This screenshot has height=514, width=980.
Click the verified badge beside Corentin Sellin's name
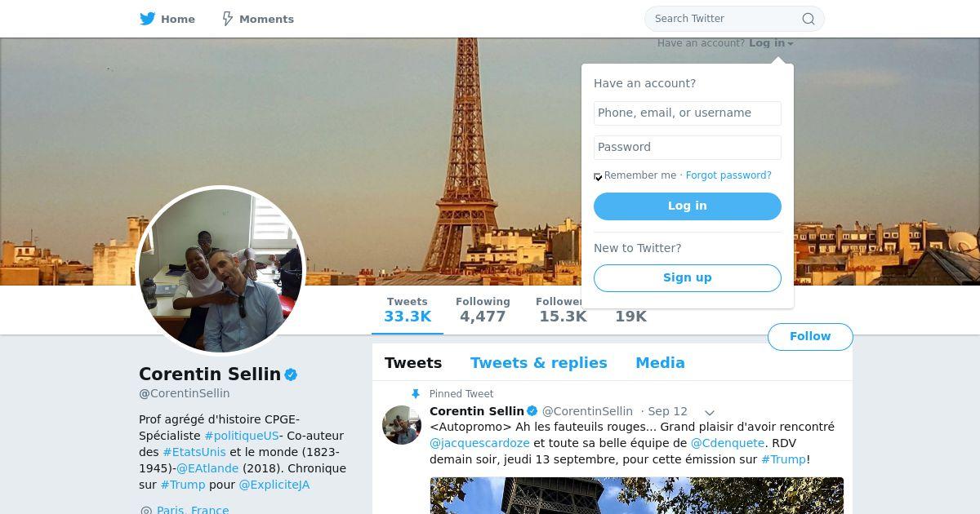coord(291,374)
